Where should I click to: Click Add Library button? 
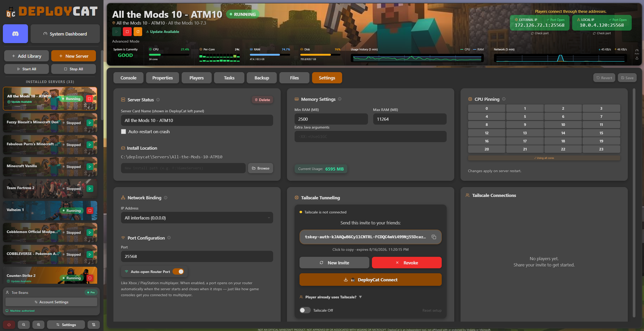pyautogui.click(x=26, y=56)
